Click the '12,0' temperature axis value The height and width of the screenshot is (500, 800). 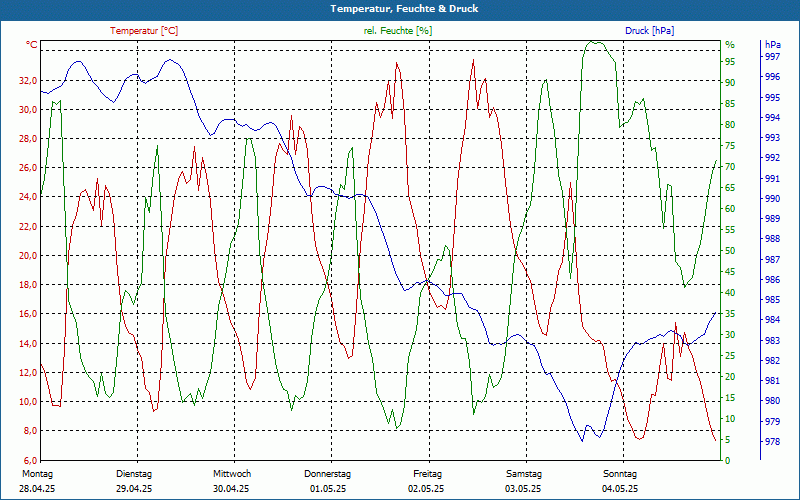click(29, 372)
